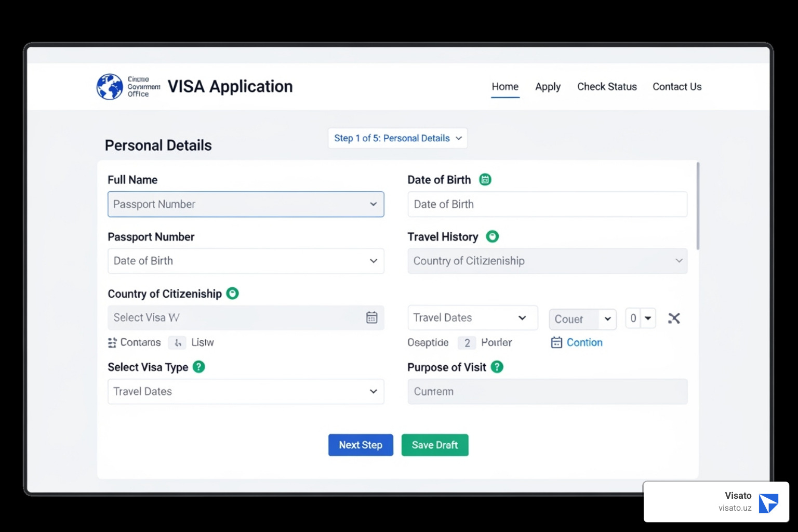Expand the Step 1 of 5 dropdown

tap(397, 138)
